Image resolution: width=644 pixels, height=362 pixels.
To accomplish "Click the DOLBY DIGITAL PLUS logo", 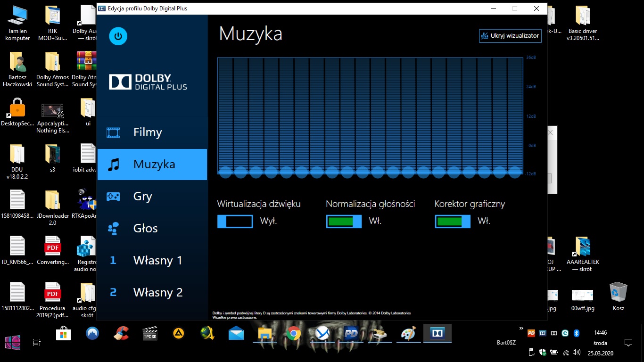I will coord(148,82).
